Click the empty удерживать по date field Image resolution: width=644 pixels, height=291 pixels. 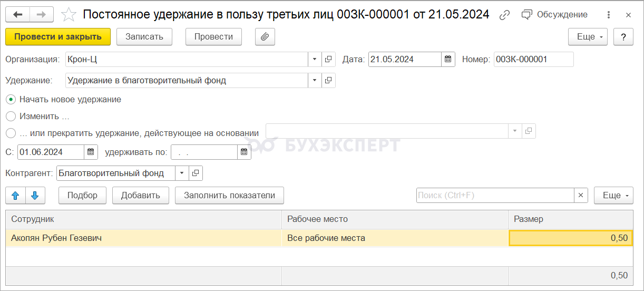point(204,152)
